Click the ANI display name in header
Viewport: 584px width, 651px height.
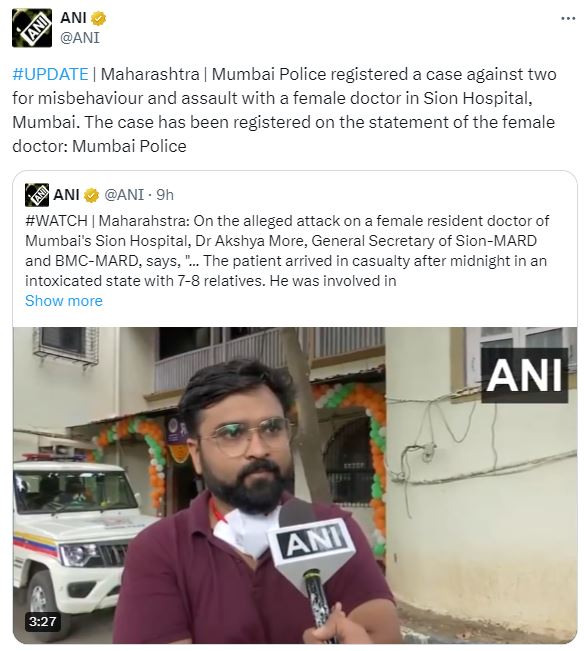click(73, 18)
